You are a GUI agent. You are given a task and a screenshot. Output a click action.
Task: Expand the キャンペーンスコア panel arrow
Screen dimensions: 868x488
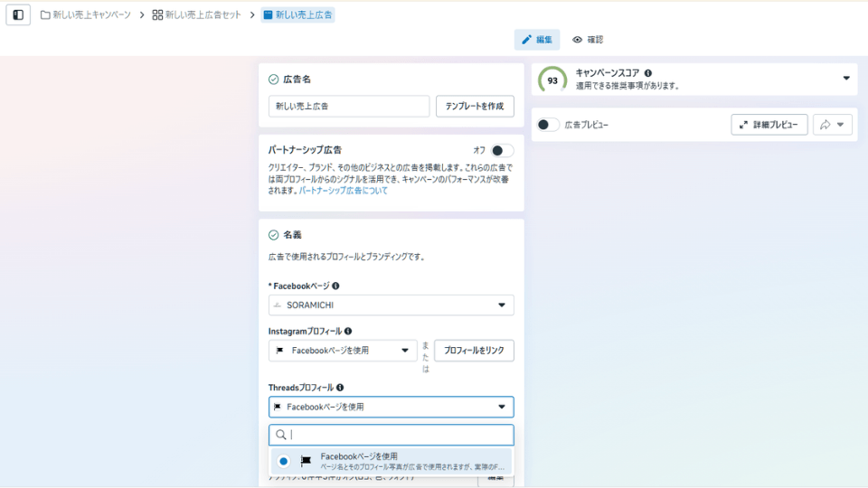(846, 79)
